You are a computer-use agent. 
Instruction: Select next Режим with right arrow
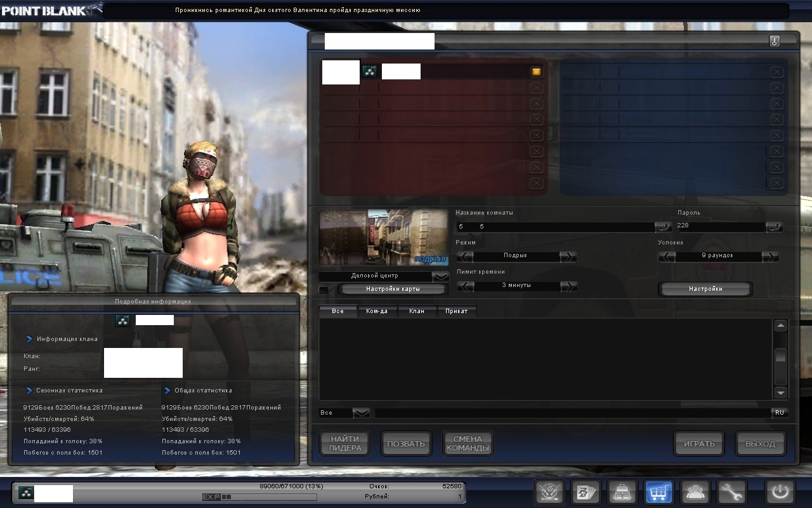point(568,257)
